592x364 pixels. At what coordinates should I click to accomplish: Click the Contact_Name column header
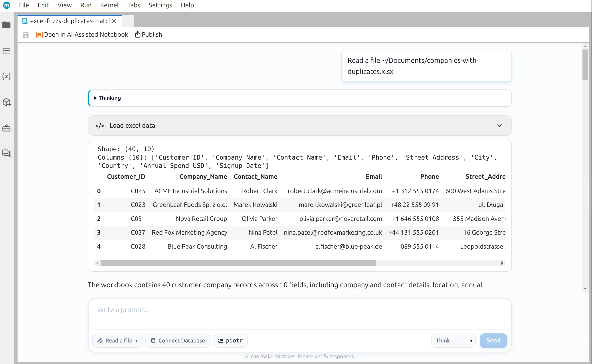255,176
